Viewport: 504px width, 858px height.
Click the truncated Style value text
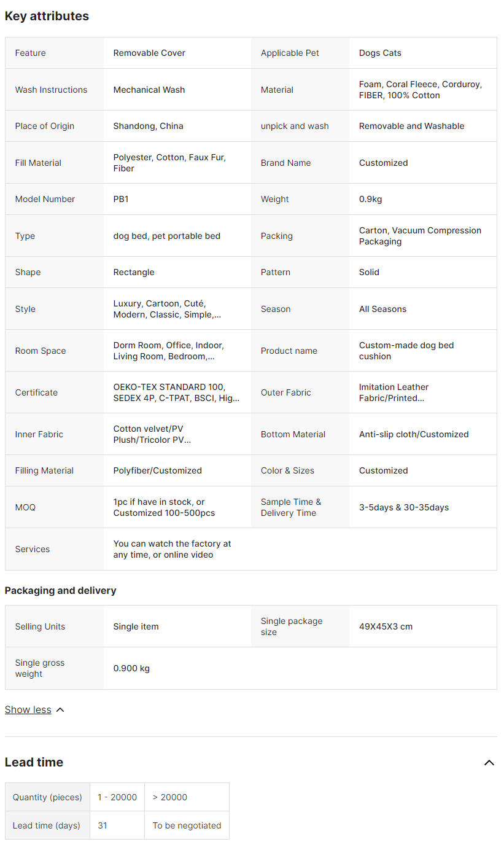(x=168, y=309)
